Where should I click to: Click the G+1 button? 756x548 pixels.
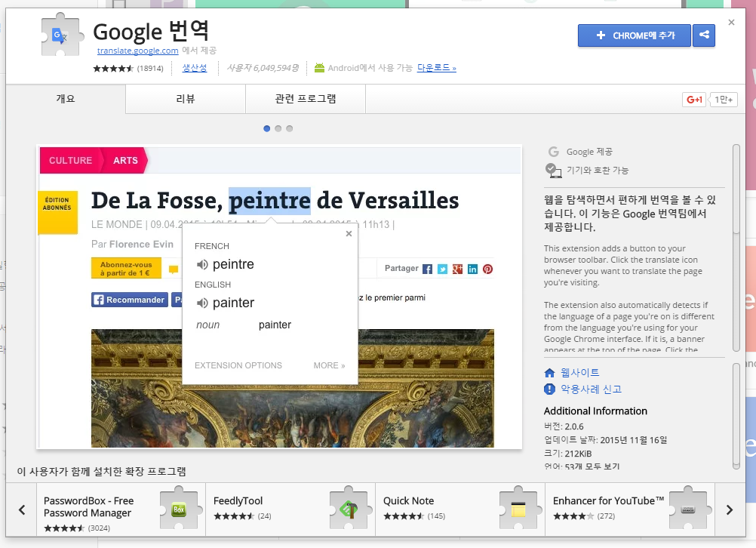(x=694, y=100)
